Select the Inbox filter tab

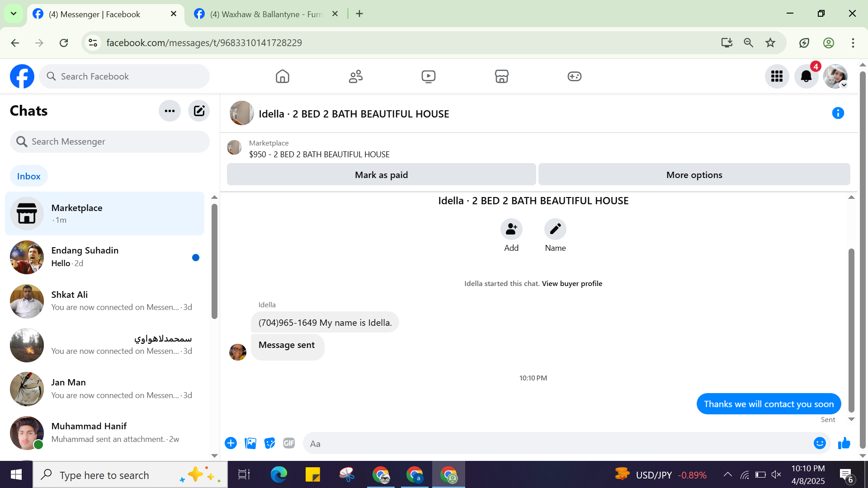point(28,176)
